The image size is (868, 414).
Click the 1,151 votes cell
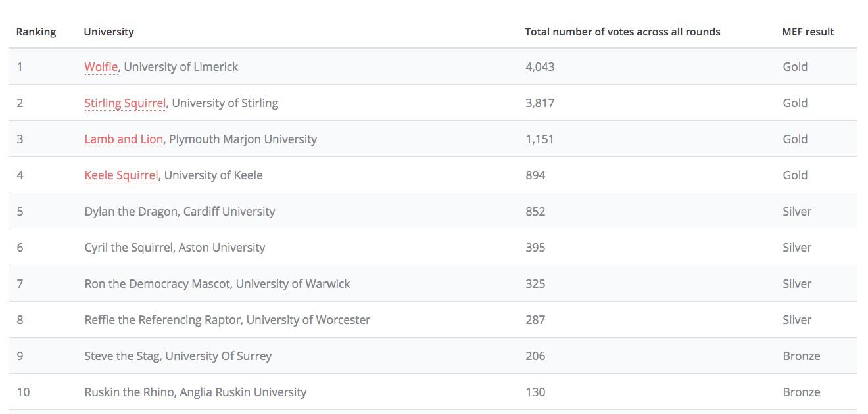click(x=539, y=139)
